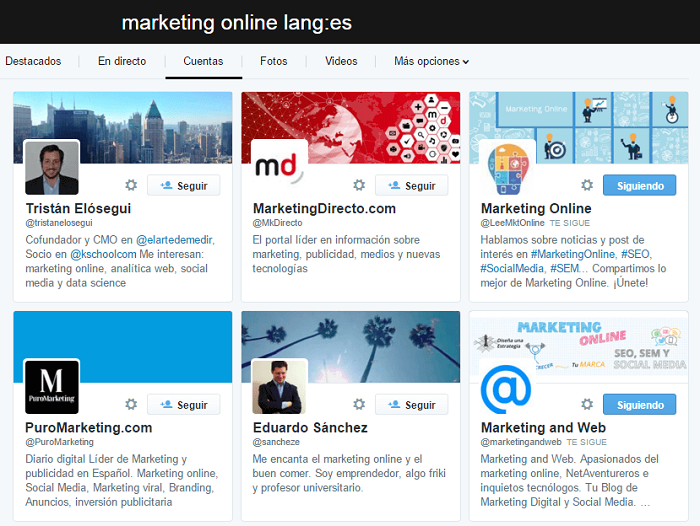Click Marketing Online SEO banner on Marketing and Web
The image size is (700, 526).
[579, 346]
